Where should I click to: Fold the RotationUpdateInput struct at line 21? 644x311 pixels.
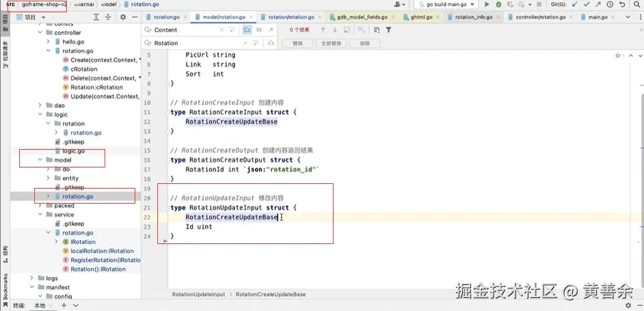(167, 208)
